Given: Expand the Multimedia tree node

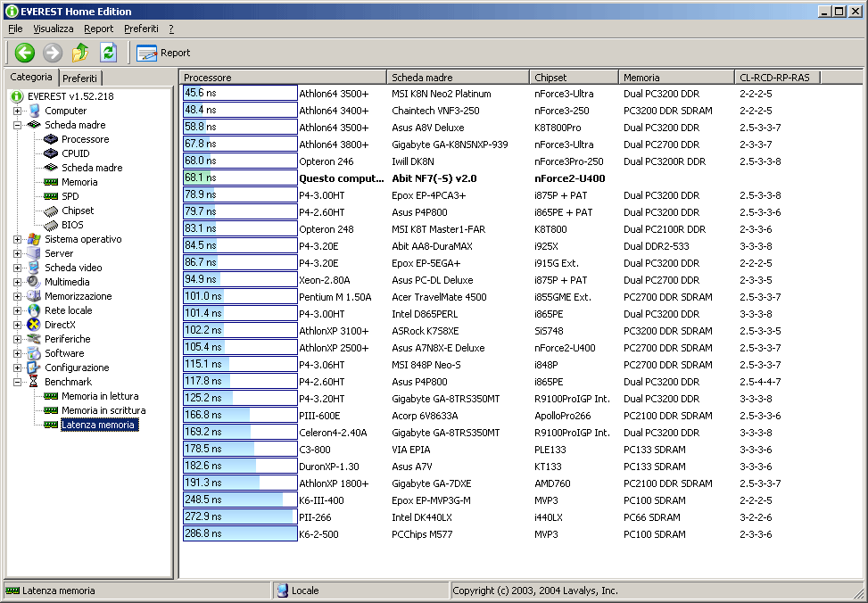Looking at the screenshot, I should 17,282.
